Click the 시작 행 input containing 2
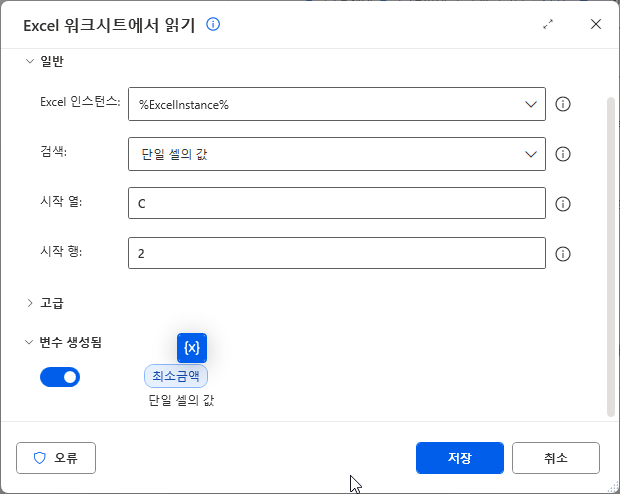Image resolution: width=620 pixels, height=494 pixels. [x=337, y=253]
